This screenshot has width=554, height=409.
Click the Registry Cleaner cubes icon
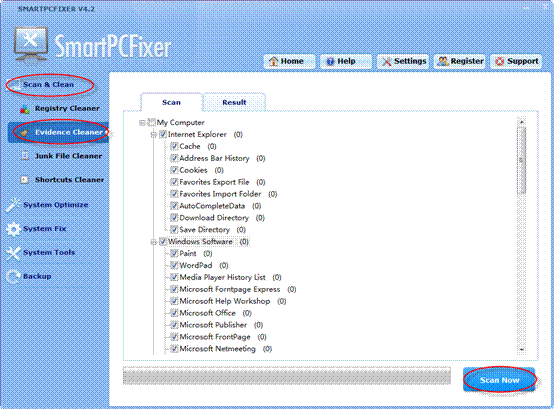25,109
